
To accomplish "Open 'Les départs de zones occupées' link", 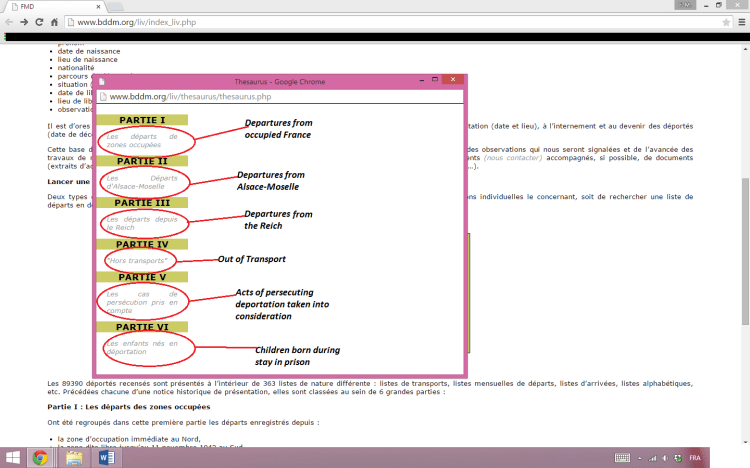I will [142, 141].
